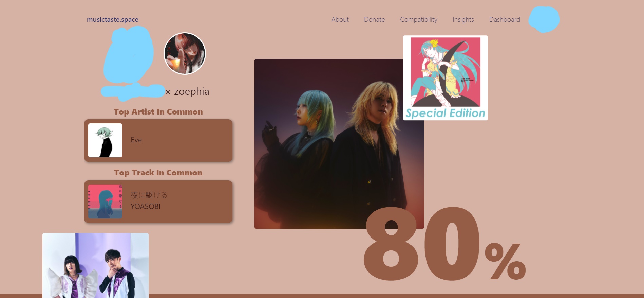Click the zoephia username text
Screen dimensions: 644x298
point(192,91)
